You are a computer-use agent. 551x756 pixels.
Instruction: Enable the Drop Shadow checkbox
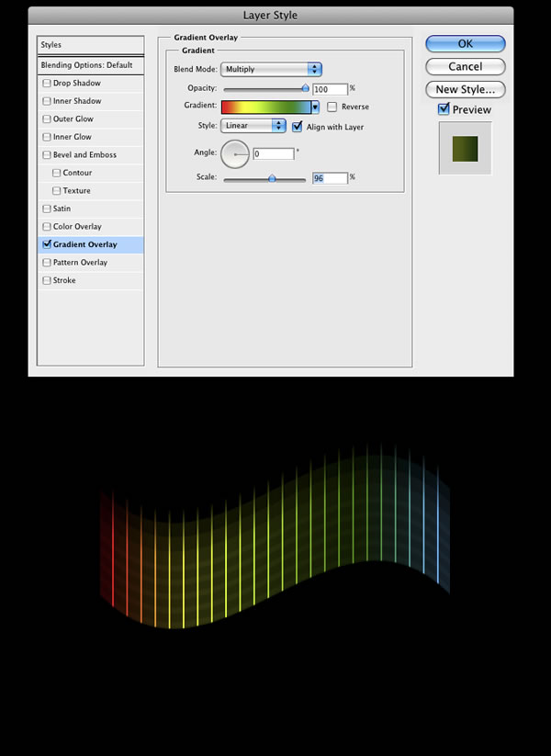tap(47, 84)
